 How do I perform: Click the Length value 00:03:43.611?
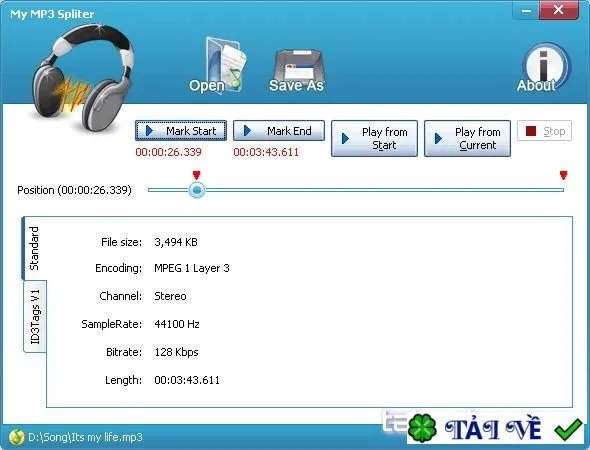187,380
